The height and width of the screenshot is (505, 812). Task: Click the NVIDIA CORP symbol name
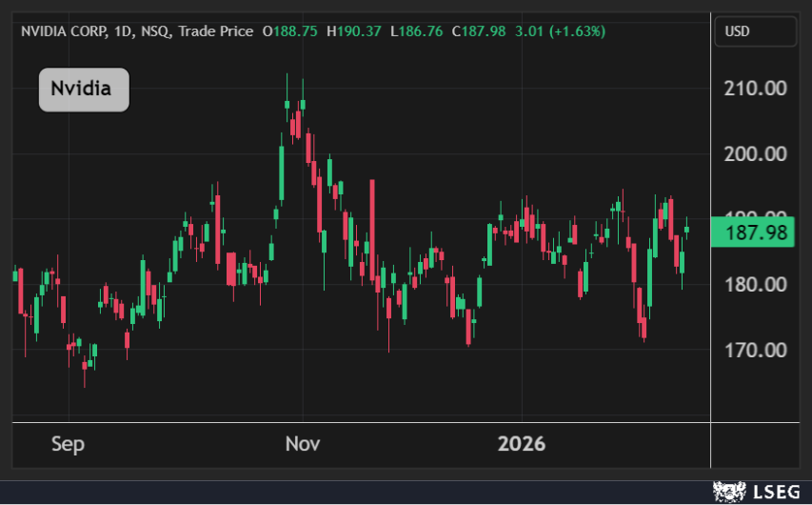tap(64, 31)
